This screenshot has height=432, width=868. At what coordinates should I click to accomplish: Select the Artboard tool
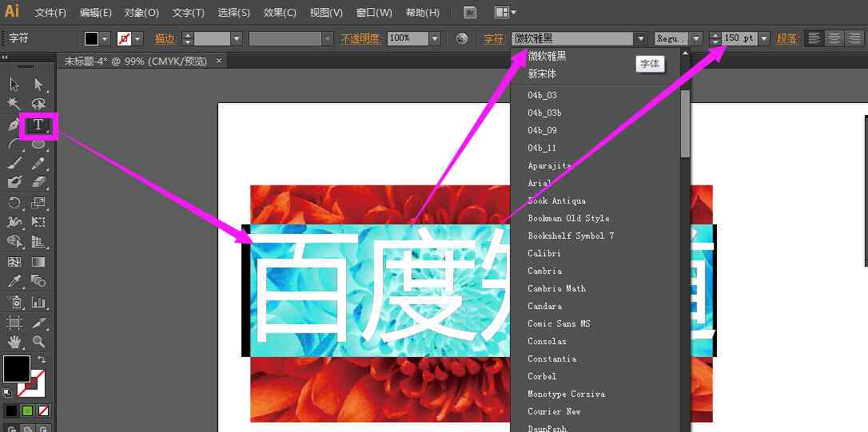click(14, 323)
